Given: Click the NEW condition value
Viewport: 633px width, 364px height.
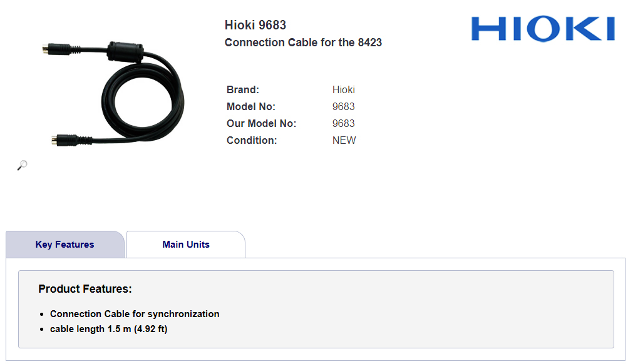Looking at the screenshot, I should [344, 140].
